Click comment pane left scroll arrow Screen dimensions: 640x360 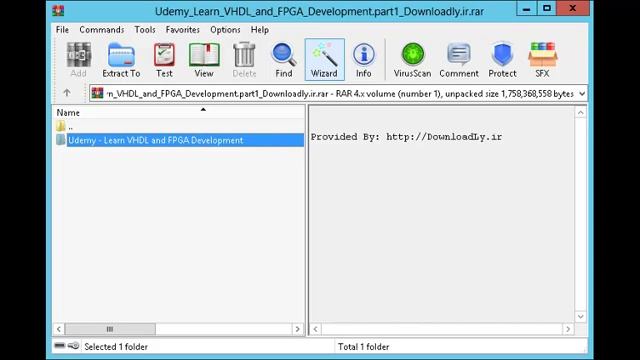[316, 329]
